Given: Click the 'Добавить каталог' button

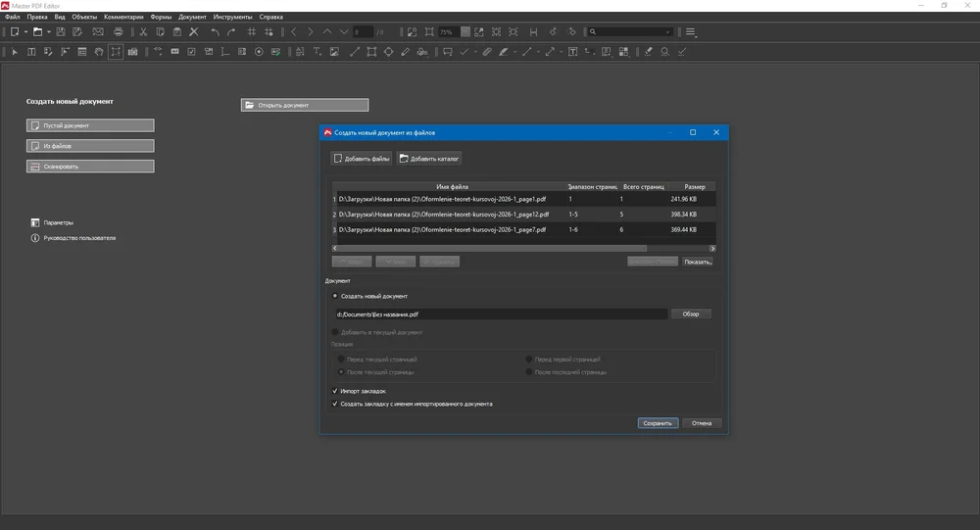Looking at the screenshot, I should [429, 159].
